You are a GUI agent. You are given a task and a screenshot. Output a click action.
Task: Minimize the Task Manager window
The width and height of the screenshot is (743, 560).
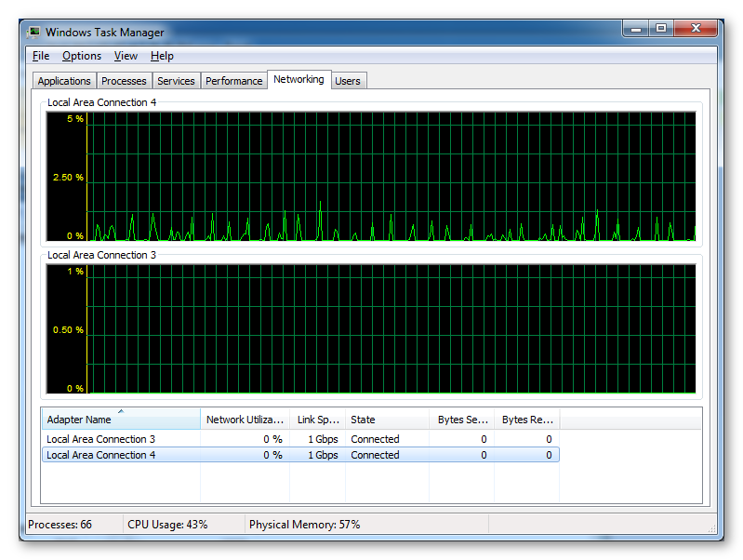636,29
